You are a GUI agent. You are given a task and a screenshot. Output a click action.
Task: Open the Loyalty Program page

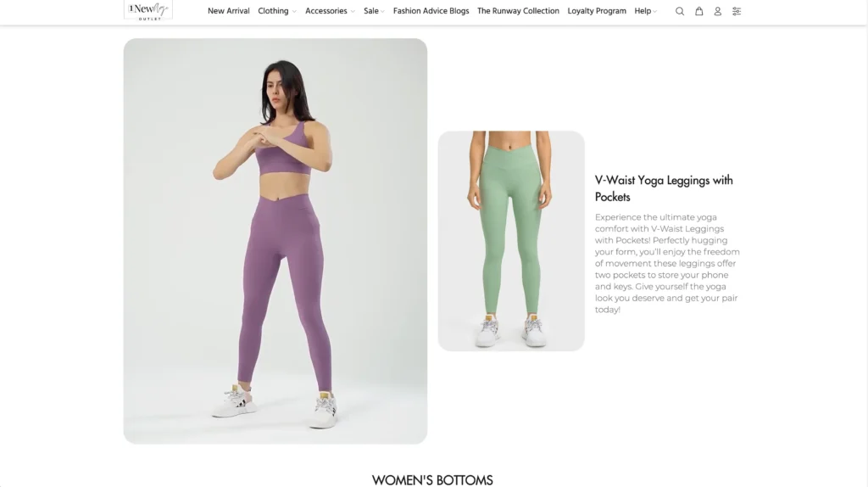click(597, 11)
